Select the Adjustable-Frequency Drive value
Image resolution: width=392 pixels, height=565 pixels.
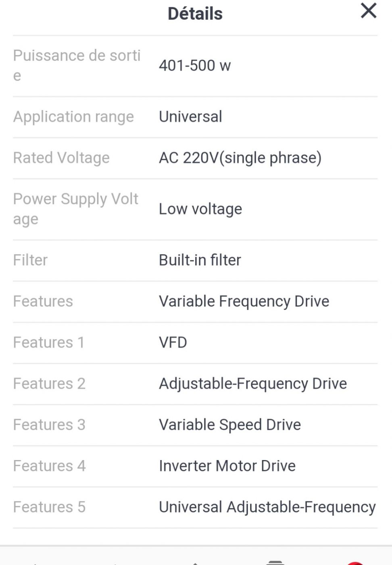click(x=253, y=384)
